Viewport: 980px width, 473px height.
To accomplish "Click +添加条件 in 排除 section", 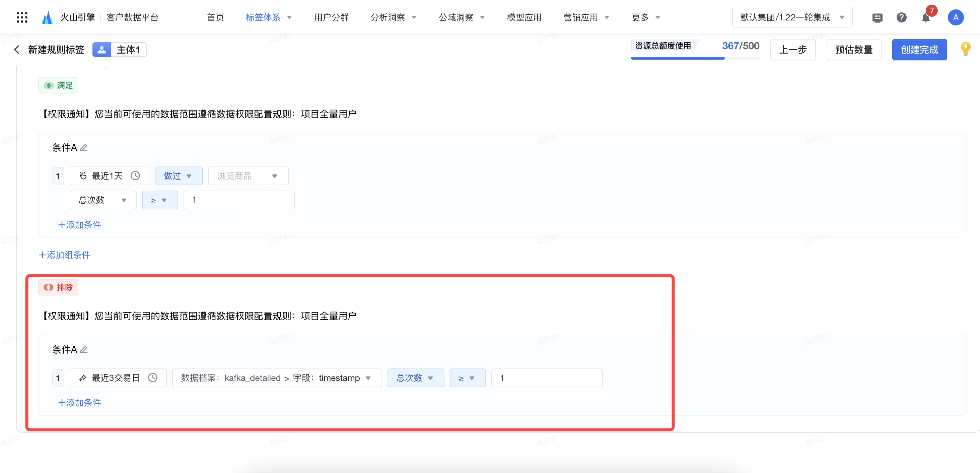I will [79, 402].
